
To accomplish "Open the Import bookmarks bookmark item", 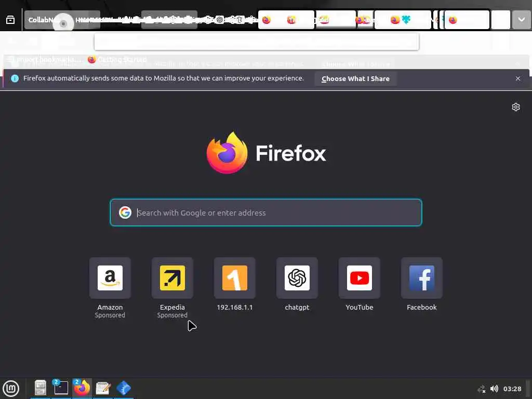I will pyautogui.click(x=45, y=60).
